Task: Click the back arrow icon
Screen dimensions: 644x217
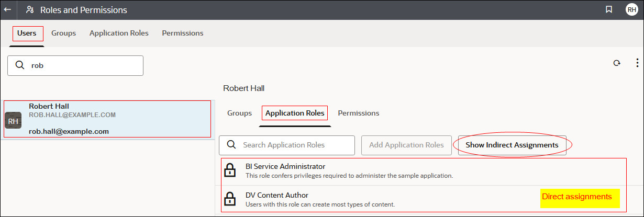Action: tap(7, 9)
